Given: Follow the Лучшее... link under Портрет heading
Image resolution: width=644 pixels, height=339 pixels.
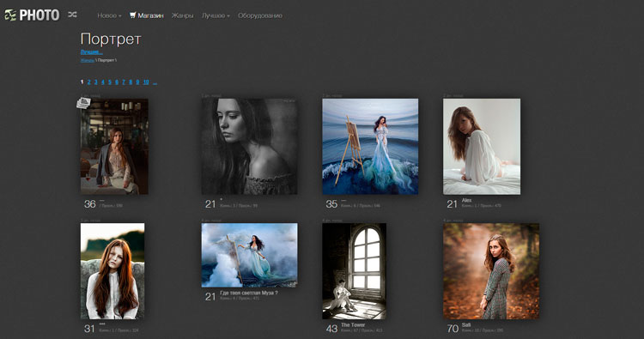Looking at the screenshot, I should pos(91,52).
